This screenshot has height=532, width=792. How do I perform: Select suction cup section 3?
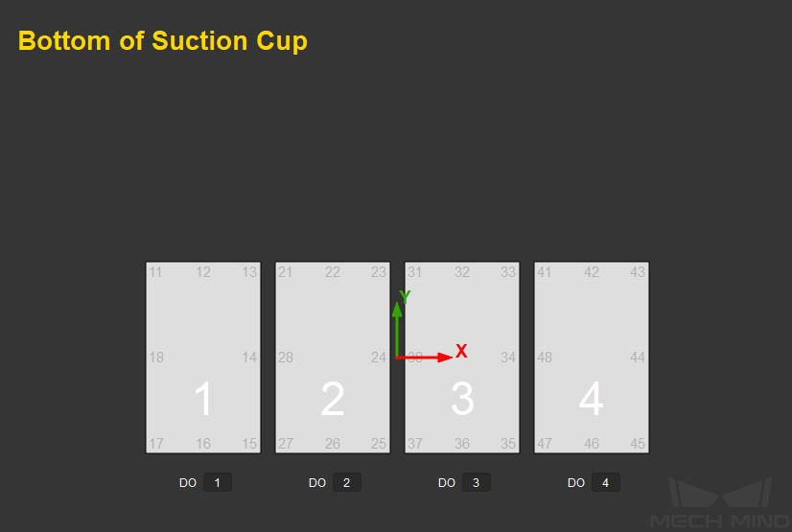point(461,358)
